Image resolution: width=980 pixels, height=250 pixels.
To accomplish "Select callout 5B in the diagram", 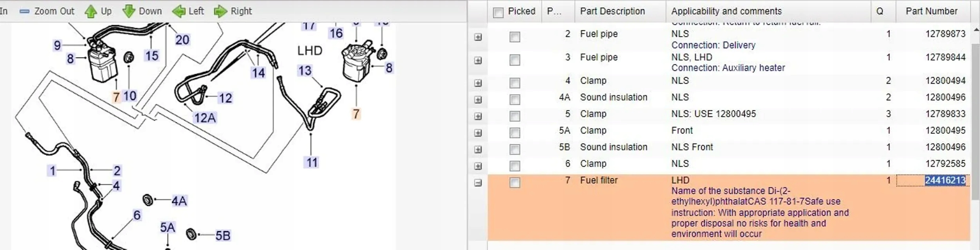I will click(x=223, y=235).
